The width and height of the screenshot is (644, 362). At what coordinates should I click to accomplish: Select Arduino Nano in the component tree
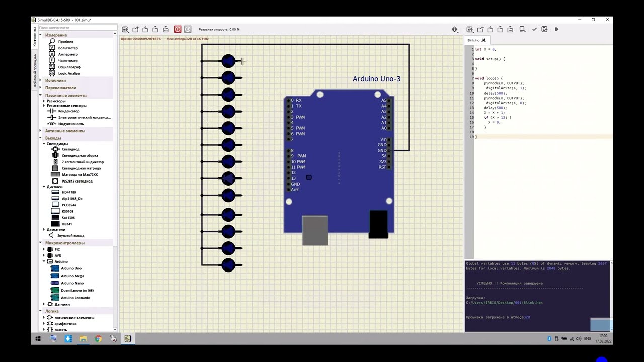point(72,283)
